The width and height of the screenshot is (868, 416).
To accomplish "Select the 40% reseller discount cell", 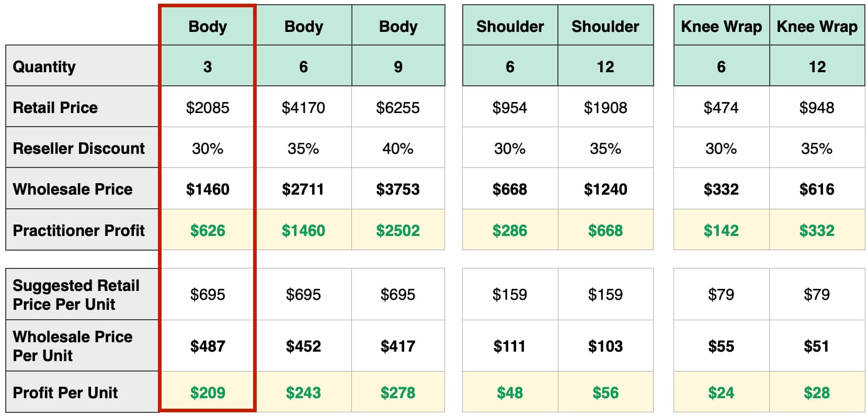I will pos(398,148).
